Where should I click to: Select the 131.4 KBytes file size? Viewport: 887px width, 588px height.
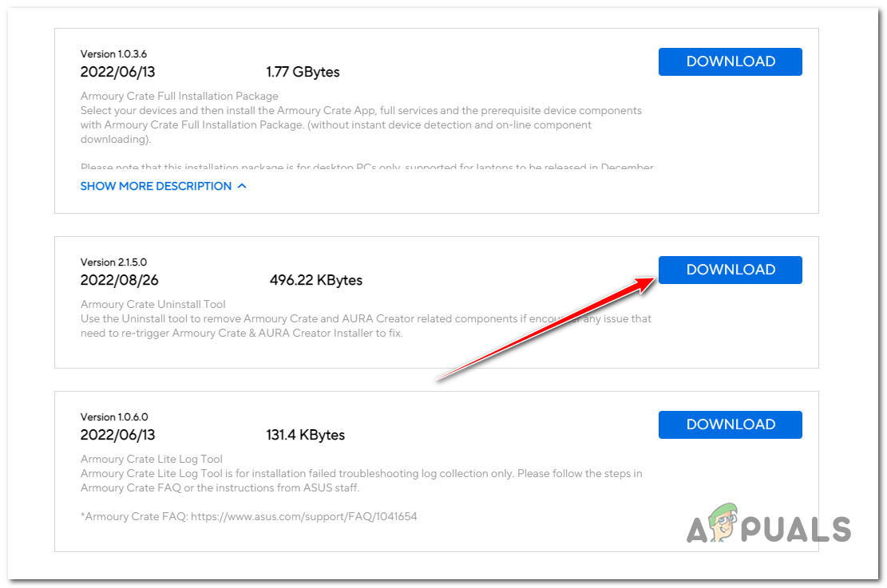click(x=305, y=435)
